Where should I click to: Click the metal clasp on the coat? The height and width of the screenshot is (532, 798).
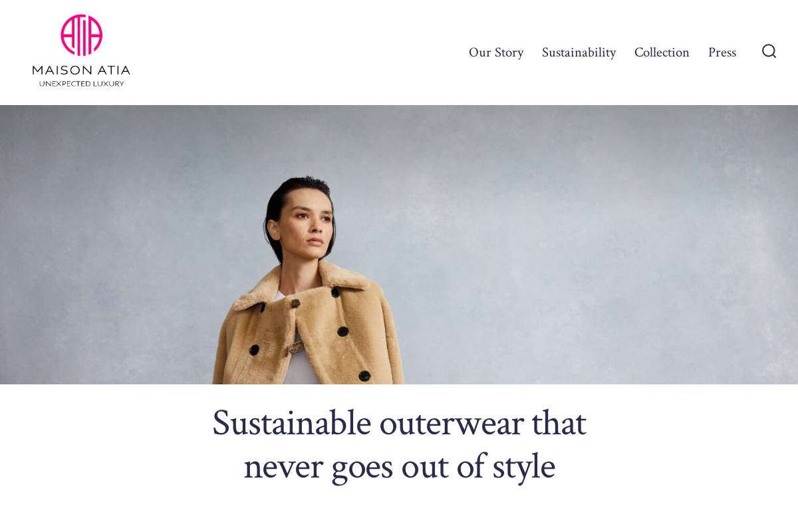click(x=296, y=346)
